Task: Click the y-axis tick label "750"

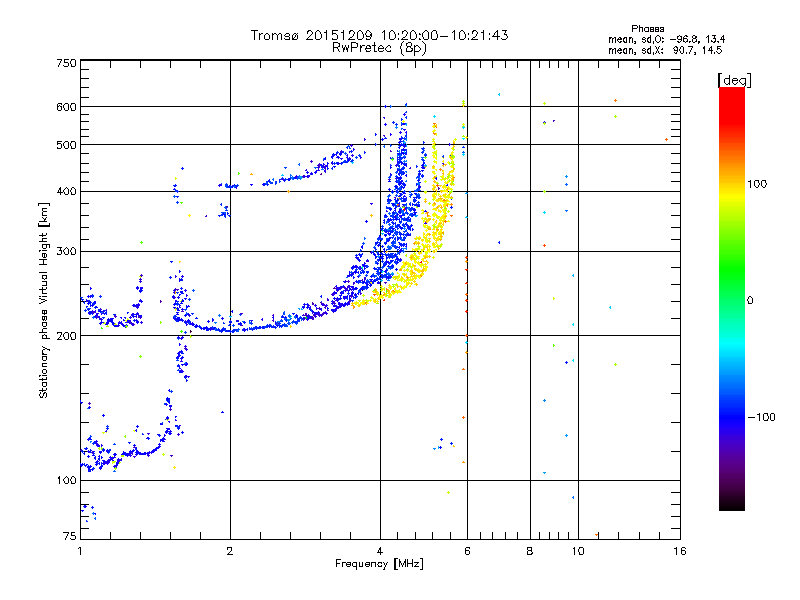Action: 66,63
